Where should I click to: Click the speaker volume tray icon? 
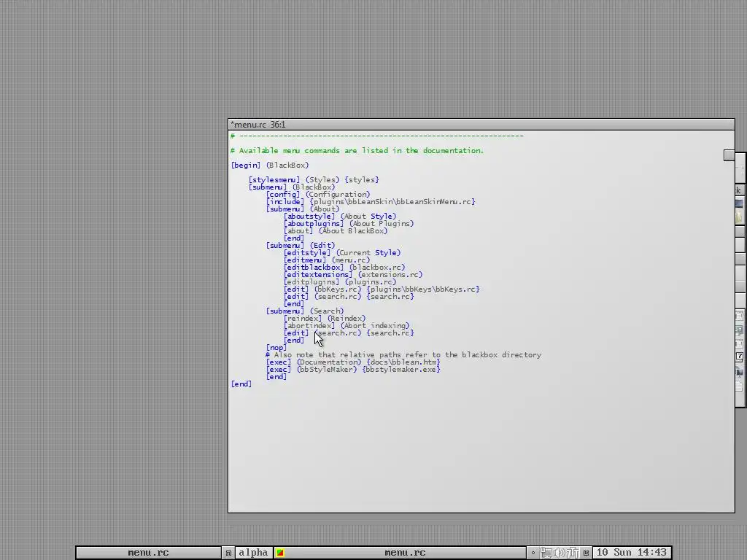pyautogui.click(x=560, y=553)
